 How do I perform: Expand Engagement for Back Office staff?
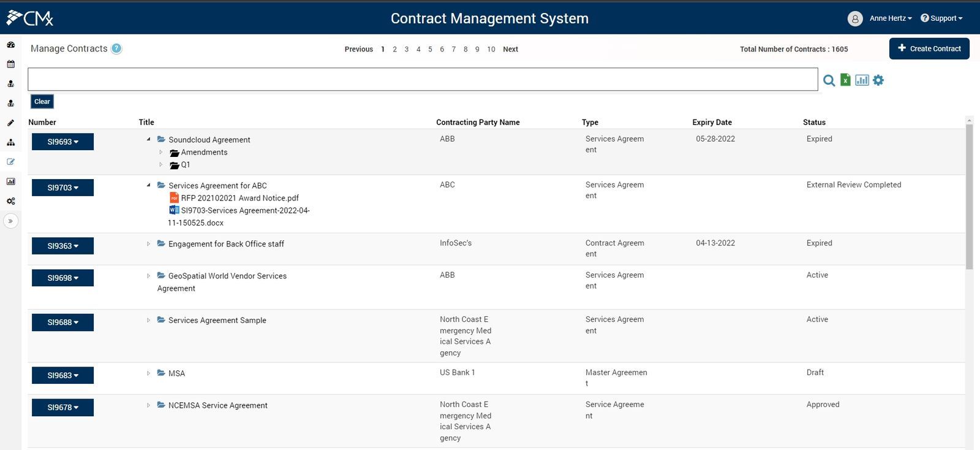click(x=148, y=244)
